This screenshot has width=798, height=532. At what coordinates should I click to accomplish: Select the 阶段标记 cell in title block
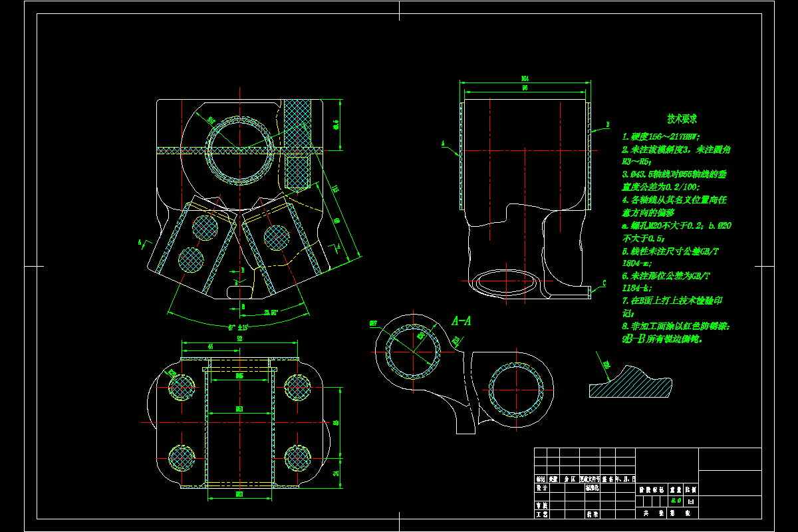click(x=652, y=489)
